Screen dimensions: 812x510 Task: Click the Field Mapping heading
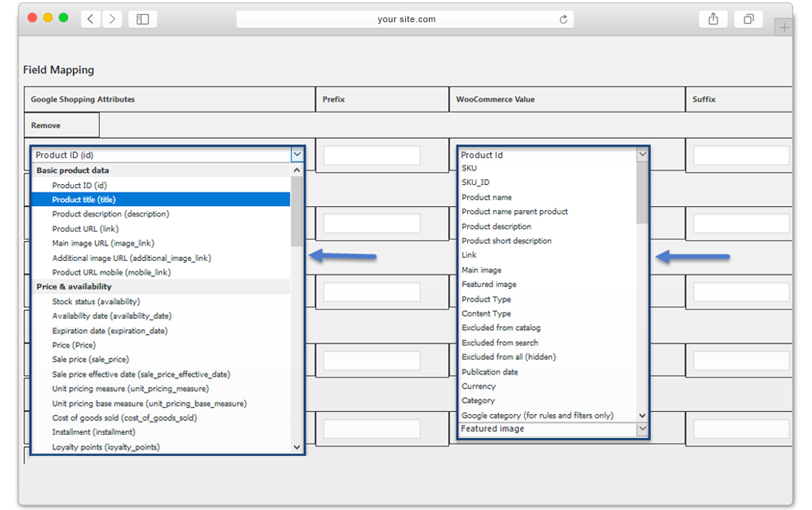click(59, 70)
